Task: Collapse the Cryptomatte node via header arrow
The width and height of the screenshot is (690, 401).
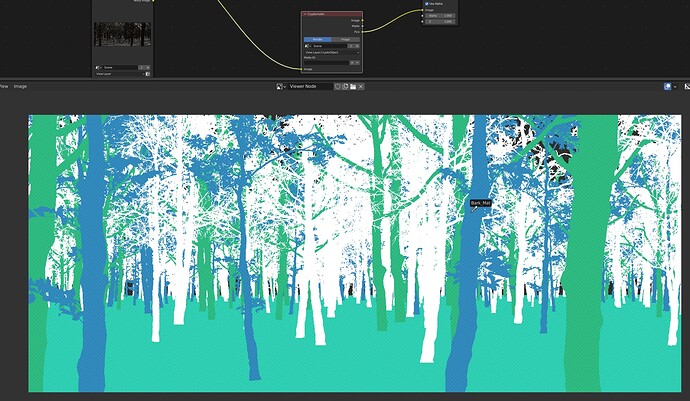Action: click(305, 14)
